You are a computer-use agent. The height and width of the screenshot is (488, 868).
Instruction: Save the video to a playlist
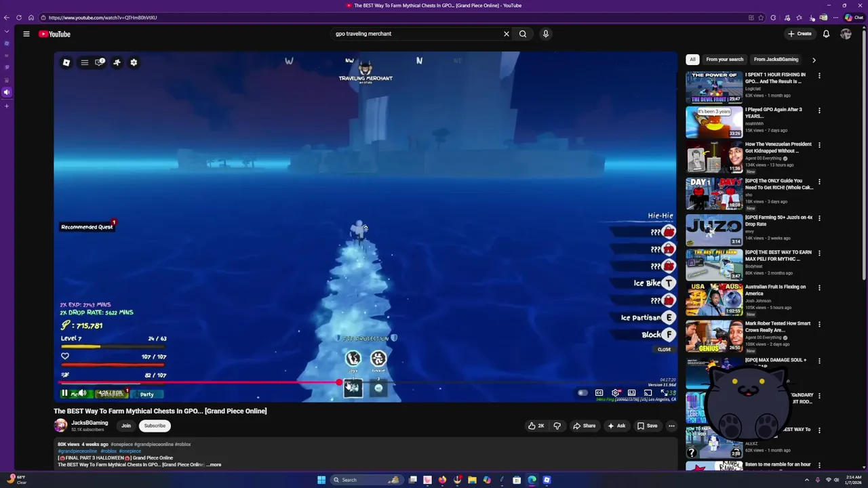[647, 426]
